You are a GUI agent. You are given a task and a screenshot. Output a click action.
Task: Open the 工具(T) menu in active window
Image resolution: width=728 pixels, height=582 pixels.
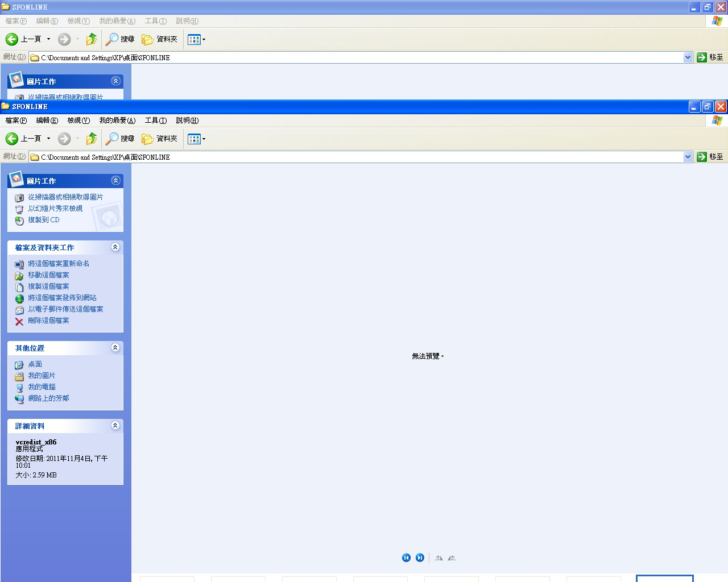(155, 120)
